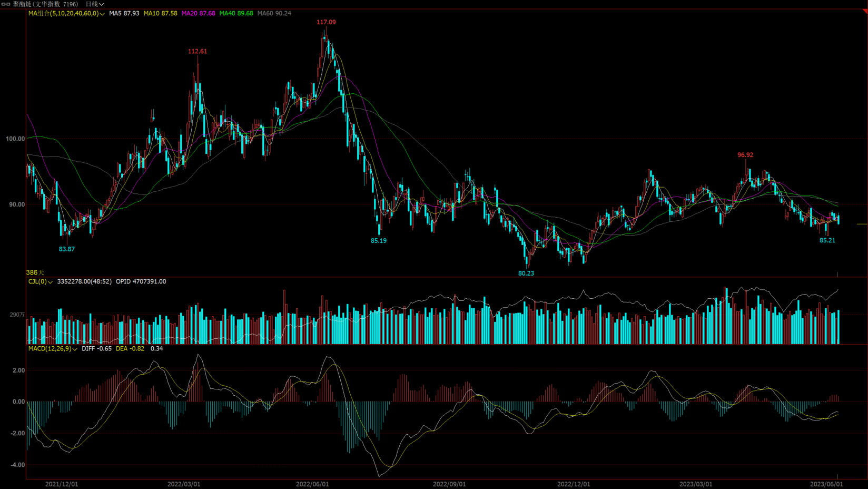The width and height of the screenshot is (868, 489).
Task: Click the 2023/03/01 date on time axis
Action: coord(696,484)
